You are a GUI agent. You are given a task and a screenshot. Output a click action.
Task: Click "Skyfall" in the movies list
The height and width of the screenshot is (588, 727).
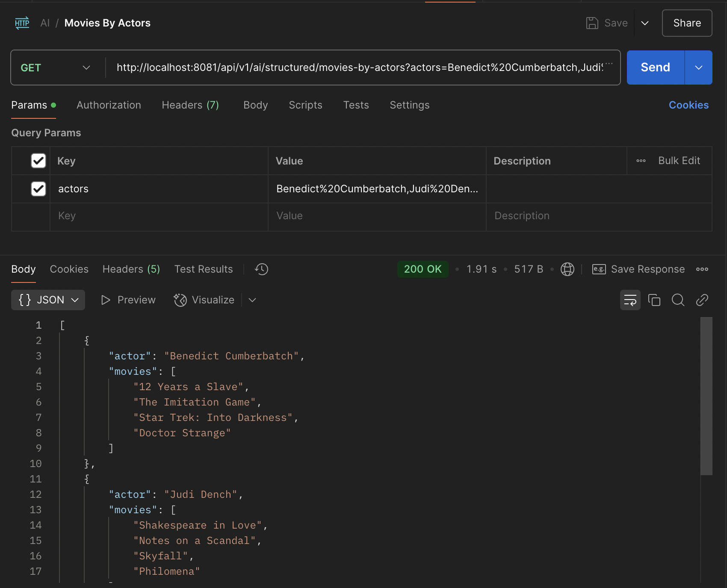point(161,556)
